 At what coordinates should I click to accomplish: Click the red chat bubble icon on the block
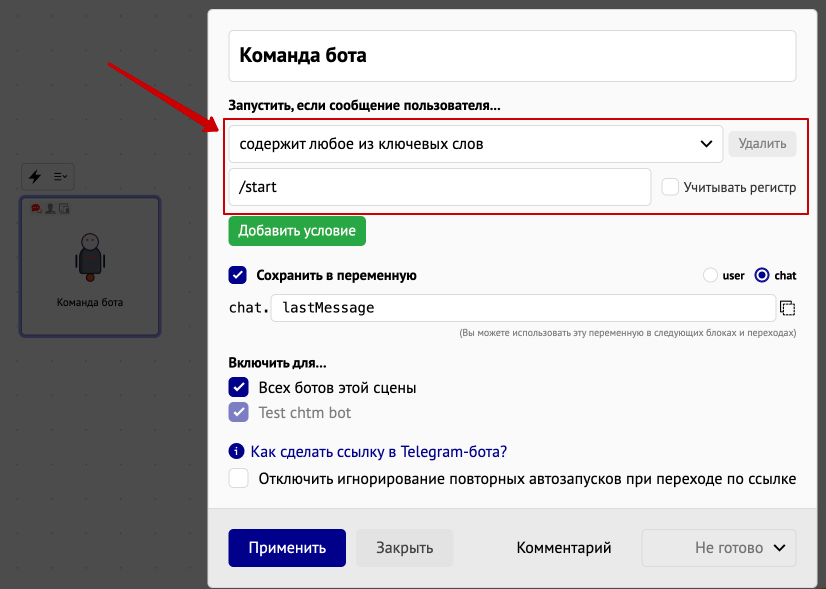coord(36,209)
